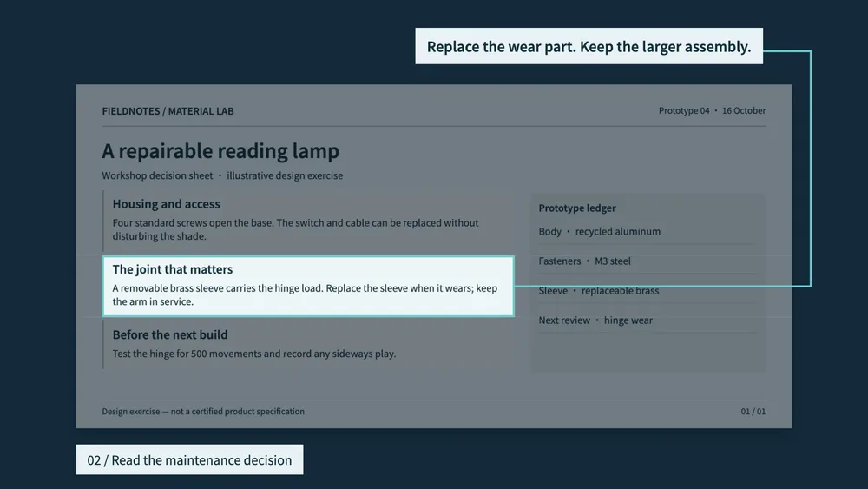
Task: Select the 'Sleeve · replaceable brass' ledger row
Action: click(648, 291)
